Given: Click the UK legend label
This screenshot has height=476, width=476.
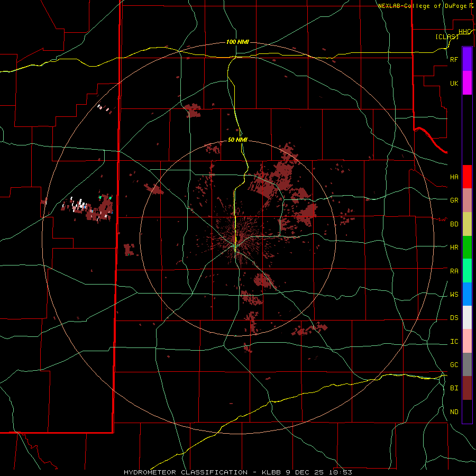Looking at the screenshot, I should 454,83.
